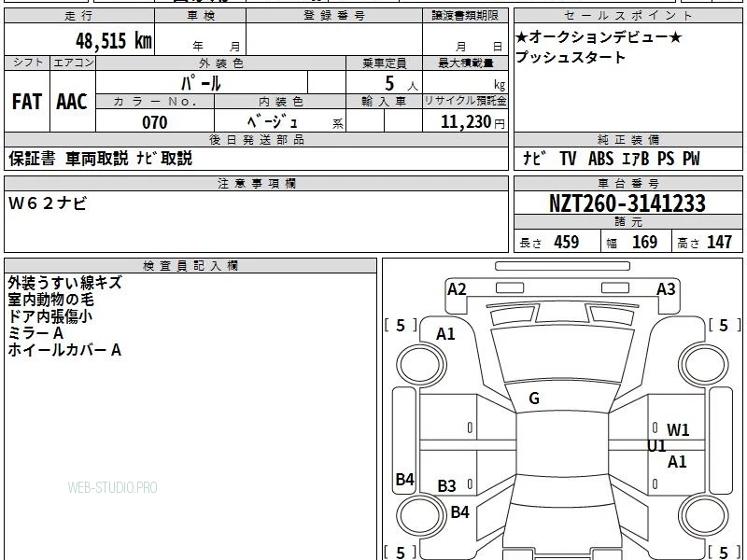Click the エアB airbag equipment entry

(x=636, y=158)
